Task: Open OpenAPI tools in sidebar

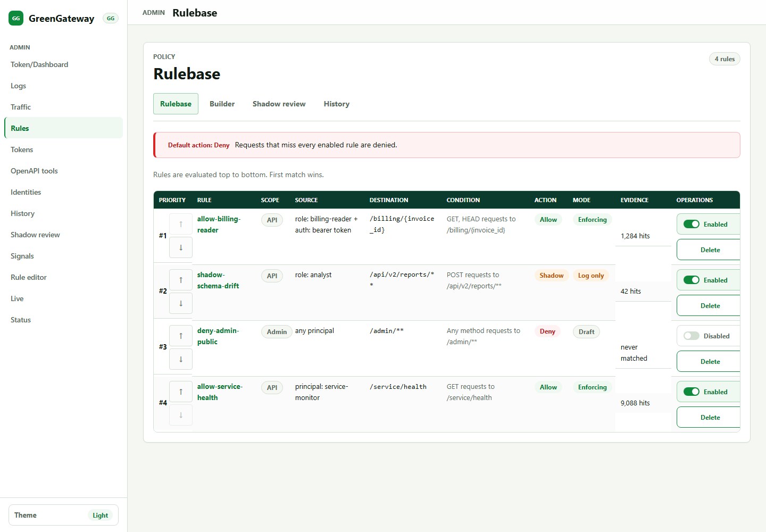Action: pyautogui.click(x=64, y=171)
